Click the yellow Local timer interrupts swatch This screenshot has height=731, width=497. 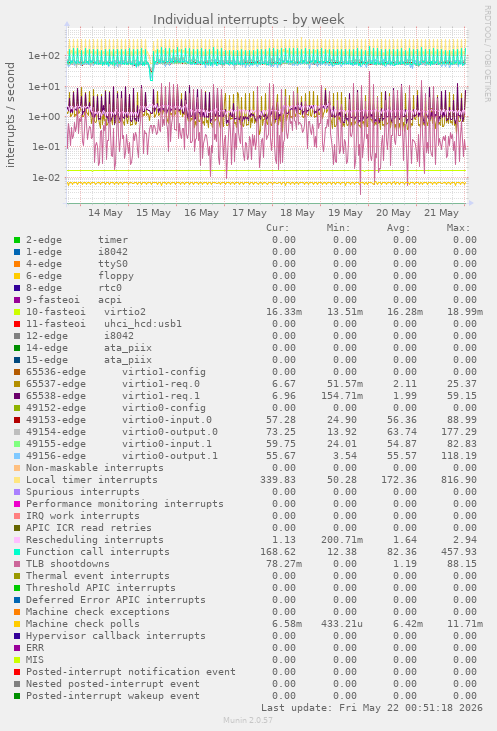pyautogui.click(x=17, y=480)
